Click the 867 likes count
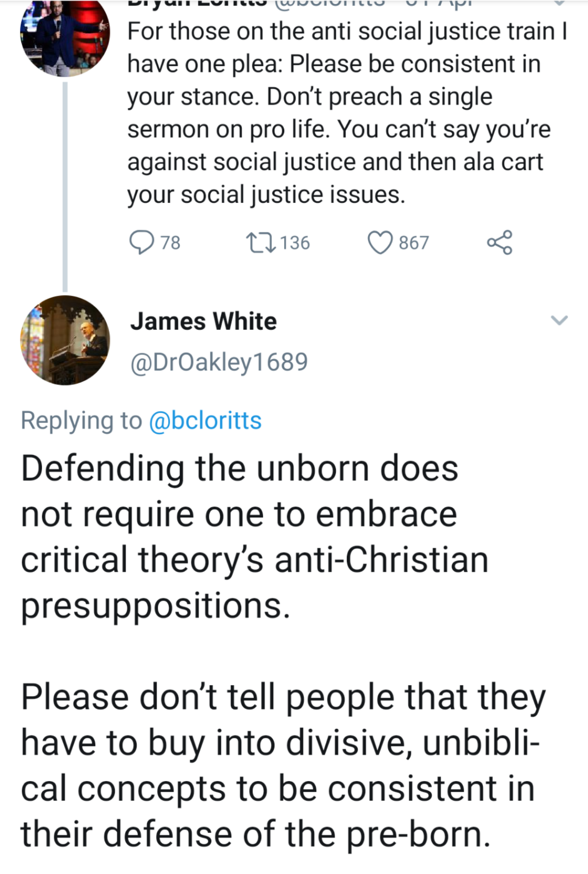The image size is (588, 874). (x=413, y=243)
